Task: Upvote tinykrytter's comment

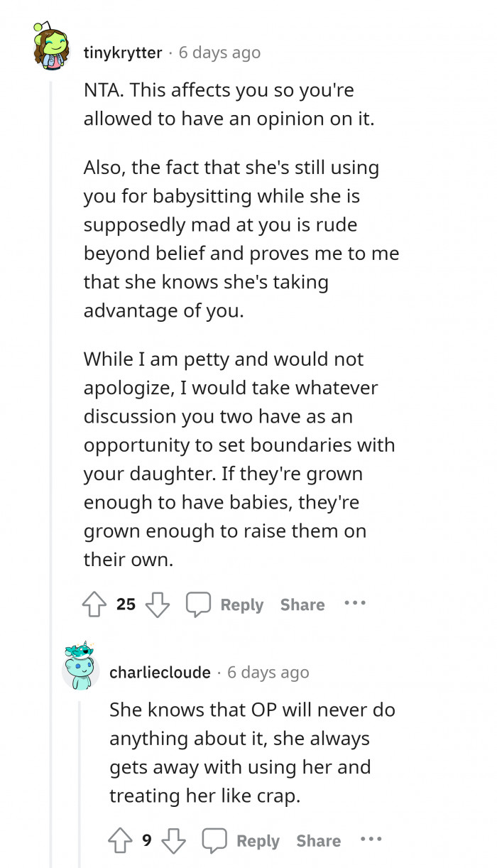Action: pos(94,604)
